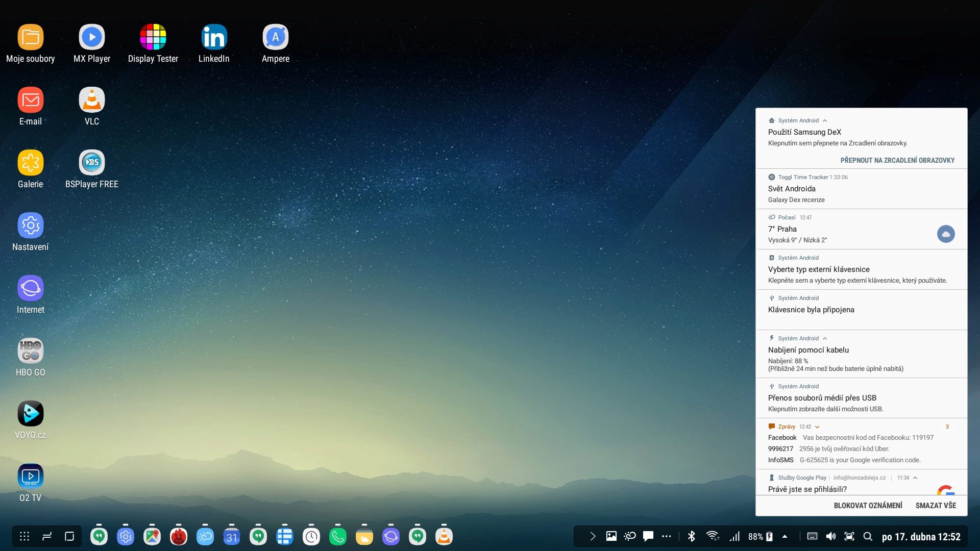The height and width of the screenshot is (551, 980).
Task: Collapse the Samsung DeX notification chevron
Action: pos(825,121)
